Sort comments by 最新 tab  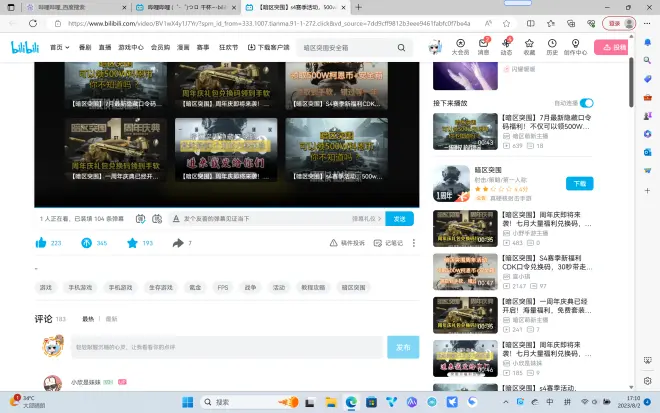pos(111,319)
